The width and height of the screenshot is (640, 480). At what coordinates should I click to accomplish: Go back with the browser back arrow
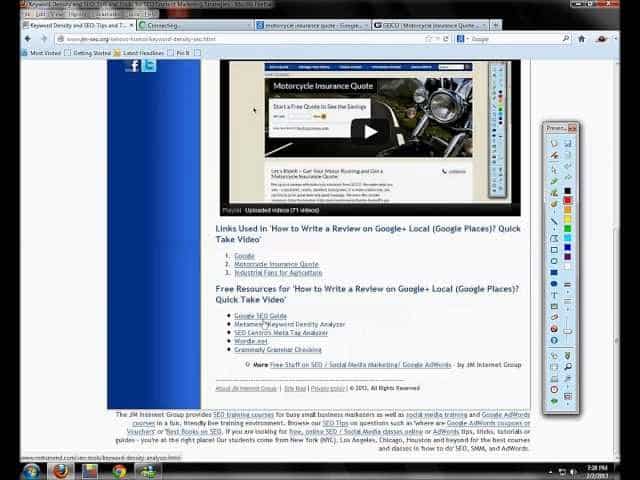(x=28, y=39)
